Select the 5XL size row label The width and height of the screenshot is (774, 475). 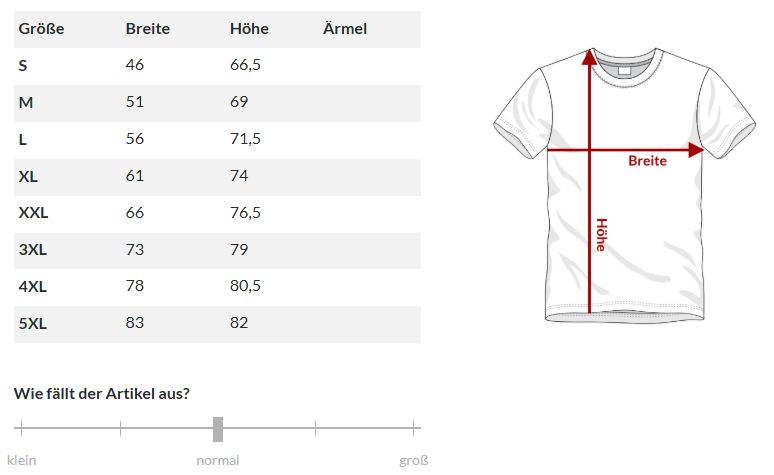point(32,324)
